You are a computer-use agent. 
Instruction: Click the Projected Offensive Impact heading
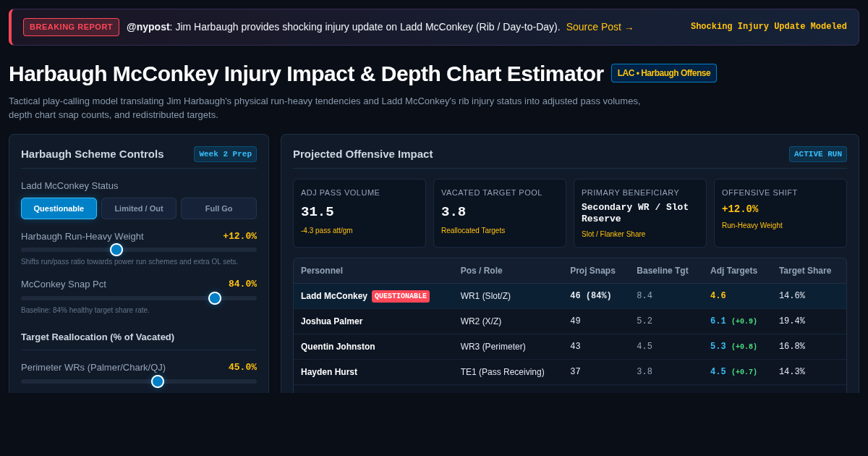[363, 153]
